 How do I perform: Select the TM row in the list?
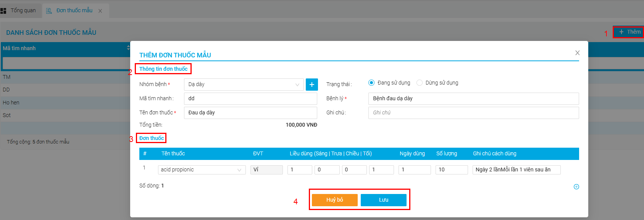[65, 77]
